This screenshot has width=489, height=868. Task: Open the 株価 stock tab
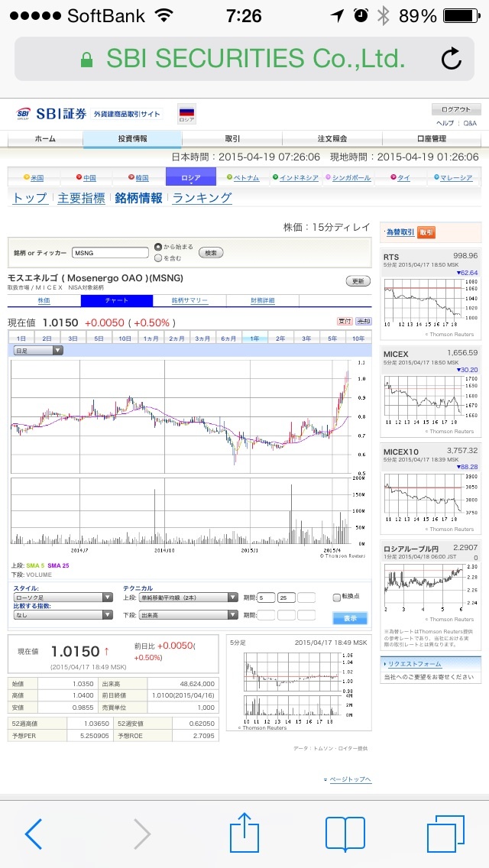pyautogui.click(x=44, y=300)
